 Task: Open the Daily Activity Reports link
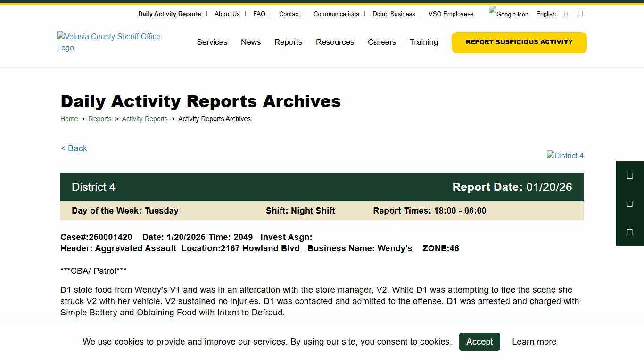(x=169, y=14)
